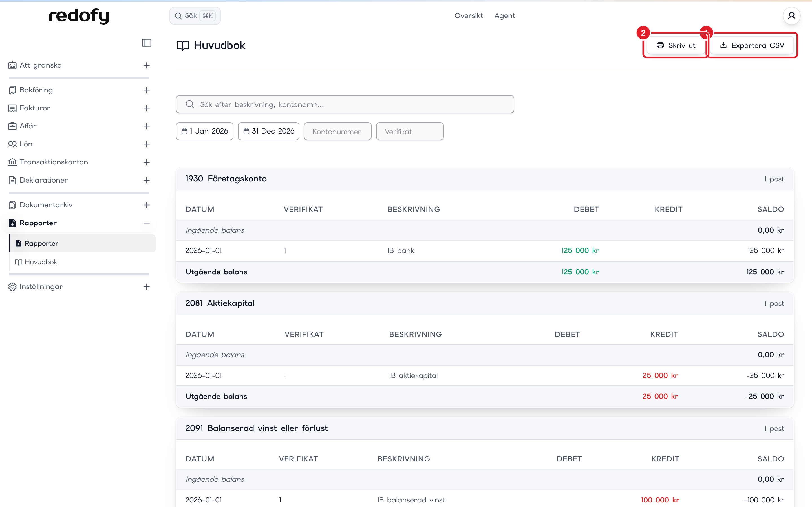
Task: Expand the Bokföring section
Action: (x=147, y=90)
